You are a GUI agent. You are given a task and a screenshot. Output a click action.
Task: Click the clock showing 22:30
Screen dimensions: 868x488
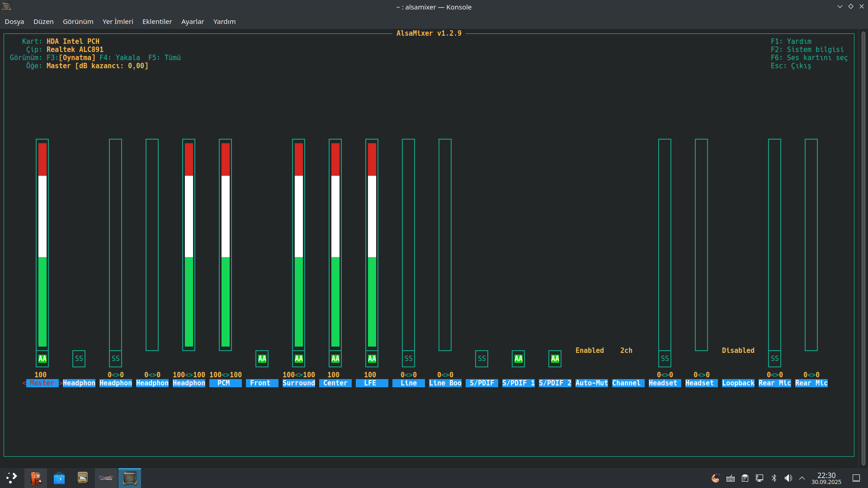point(826,478)
